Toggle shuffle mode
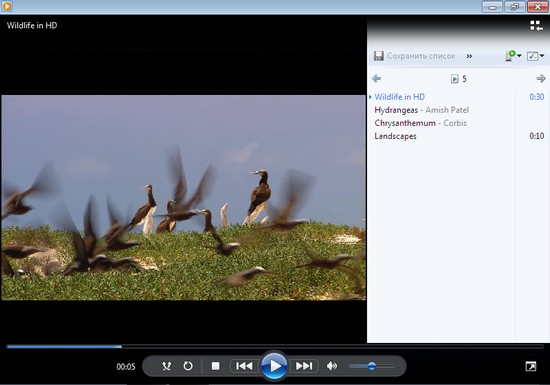Viewport: 550px width, 385px height. click(167, 366)
